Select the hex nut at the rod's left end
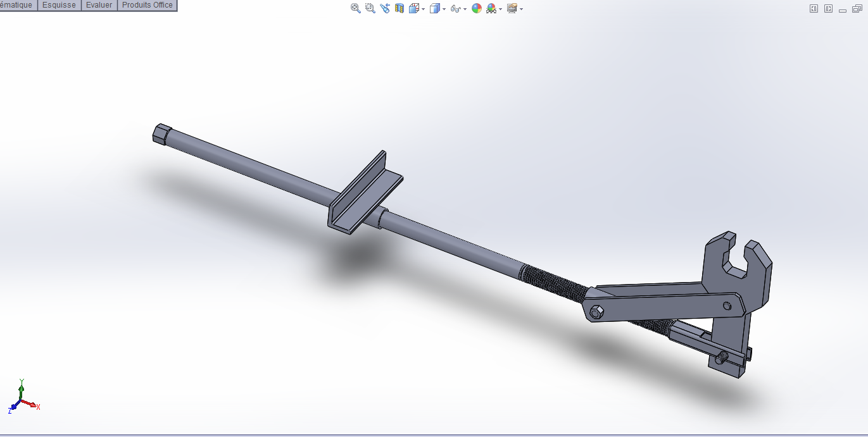Screen dimensions: 868x437 pos(162,133)
